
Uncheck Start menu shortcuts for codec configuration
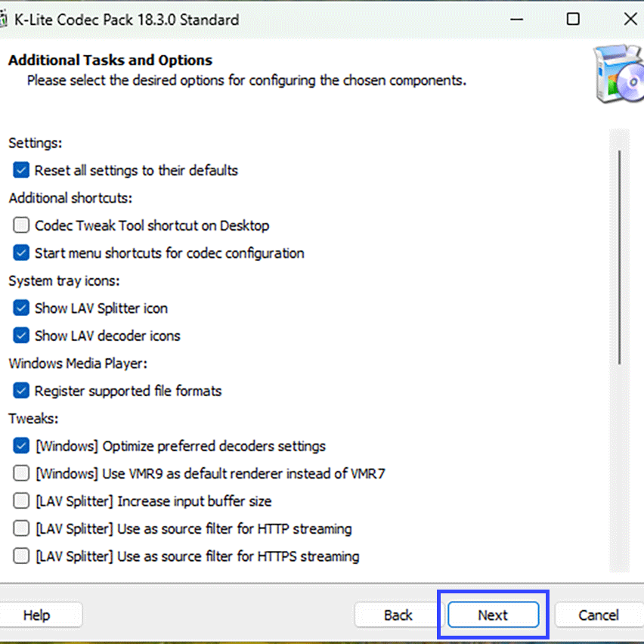[x=21, y=253]
